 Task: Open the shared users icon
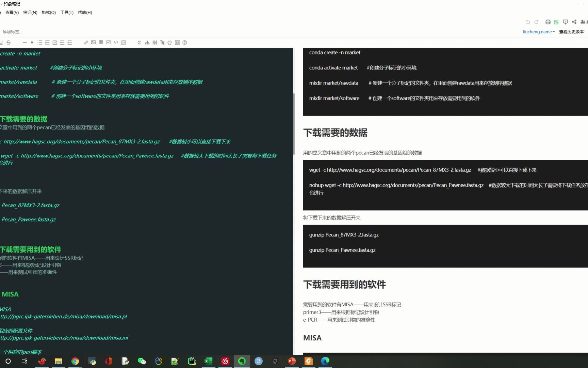tap(583, 22)
